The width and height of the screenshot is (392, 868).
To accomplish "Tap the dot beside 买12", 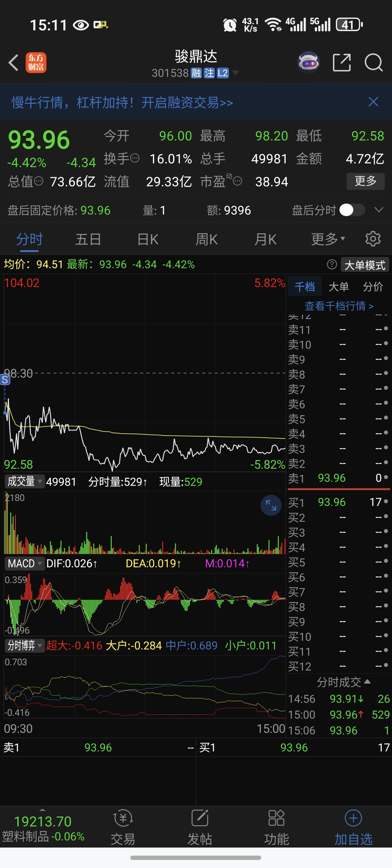I will (385, 665).
